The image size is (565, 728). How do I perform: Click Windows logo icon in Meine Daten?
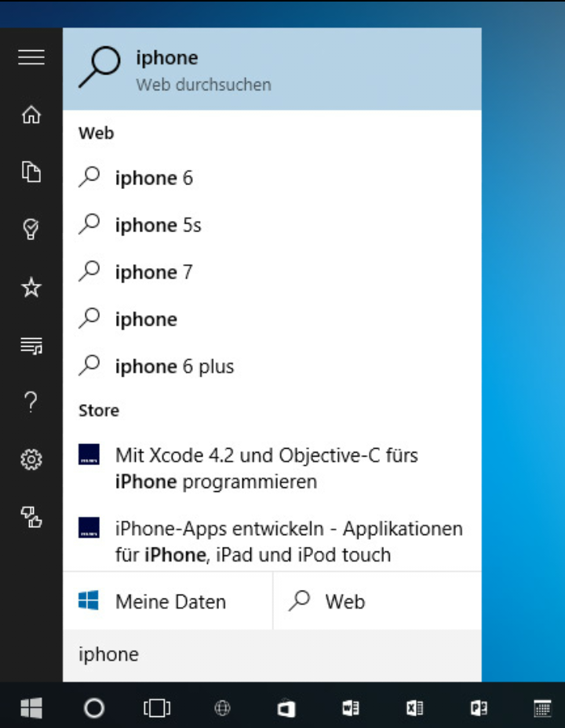point(88,600)
